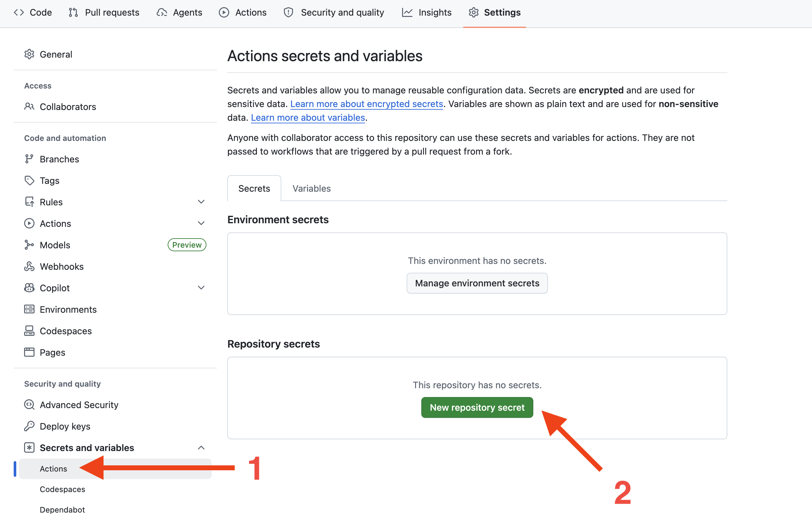Follow the Learn more about variables link

tap(307, 117)
